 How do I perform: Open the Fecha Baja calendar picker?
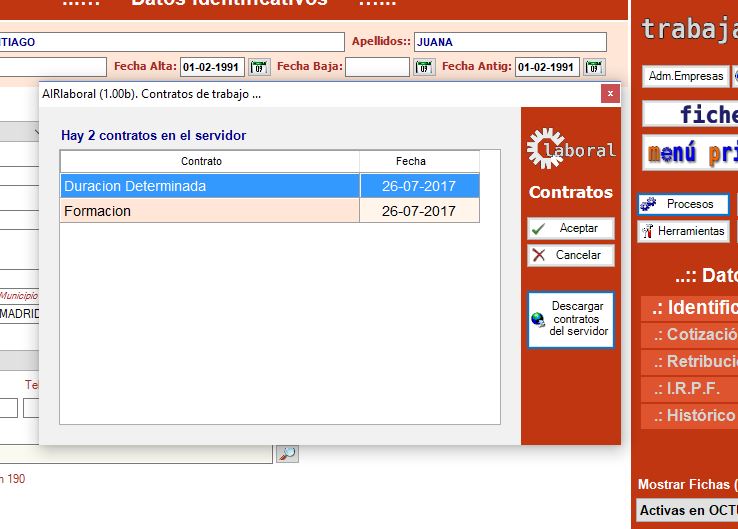pos(424,67)
